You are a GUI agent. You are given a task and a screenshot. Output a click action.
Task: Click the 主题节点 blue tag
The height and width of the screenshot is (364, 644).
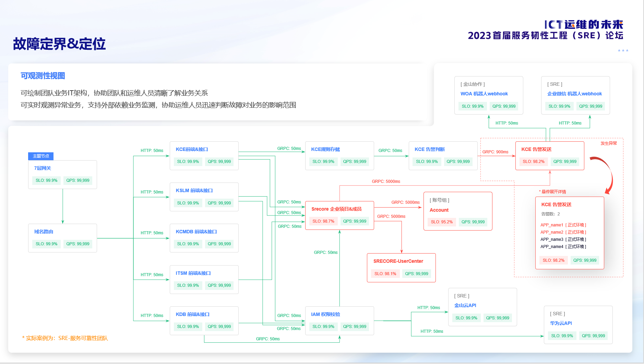(41, 156)
